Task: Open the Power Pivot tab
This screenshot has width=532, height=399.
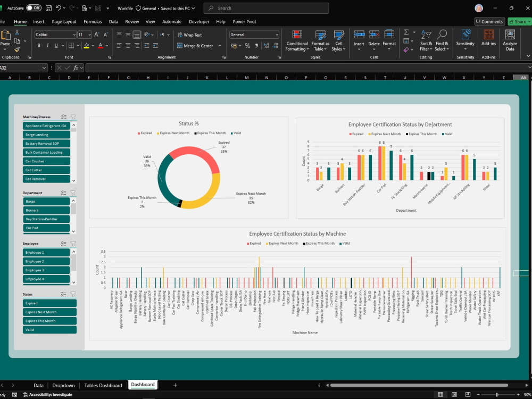Action: coord(244,22)
